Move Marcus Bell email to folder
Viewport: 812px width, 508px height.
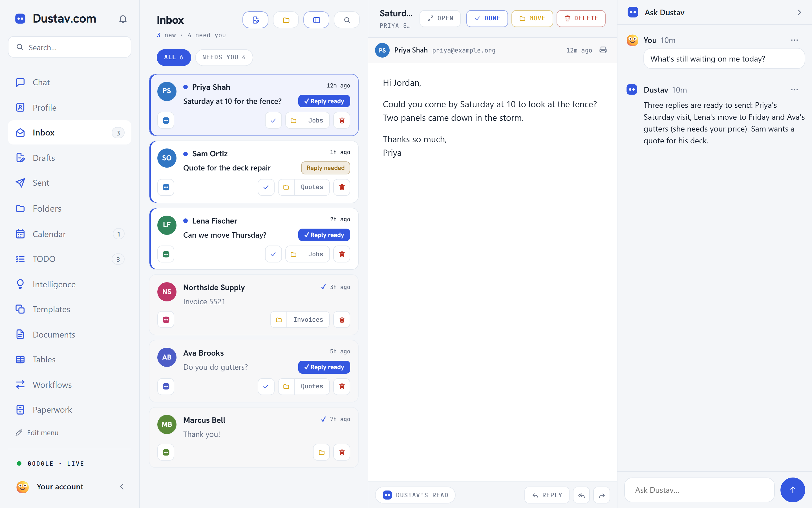321,452
